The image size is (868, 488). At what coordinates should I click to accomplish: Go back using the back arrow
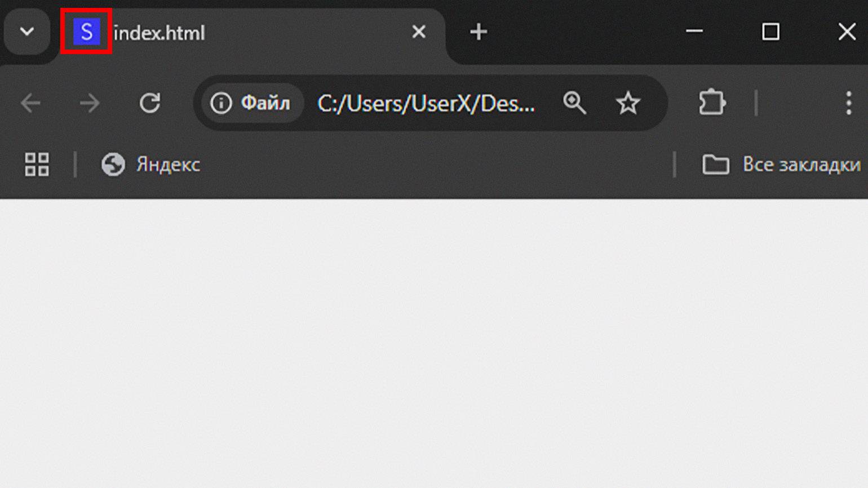30,103
